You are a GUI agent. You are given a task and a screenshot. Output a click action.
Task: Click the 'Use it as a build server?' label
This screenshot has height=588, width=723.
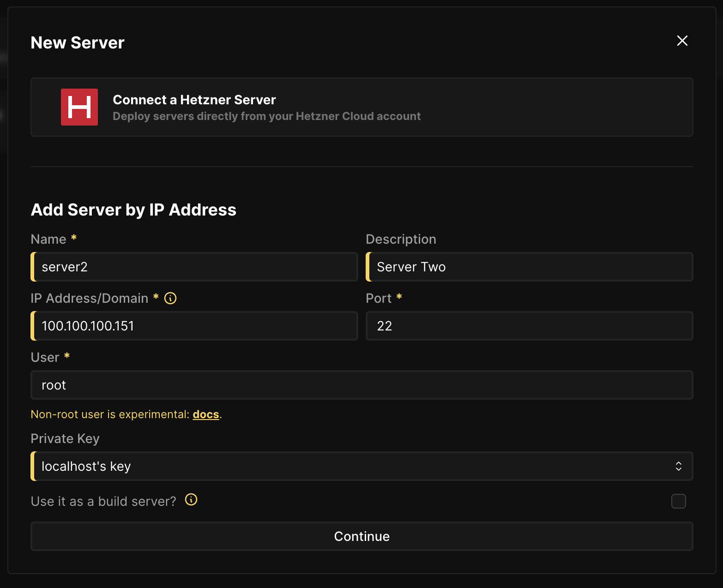[103, 501]
